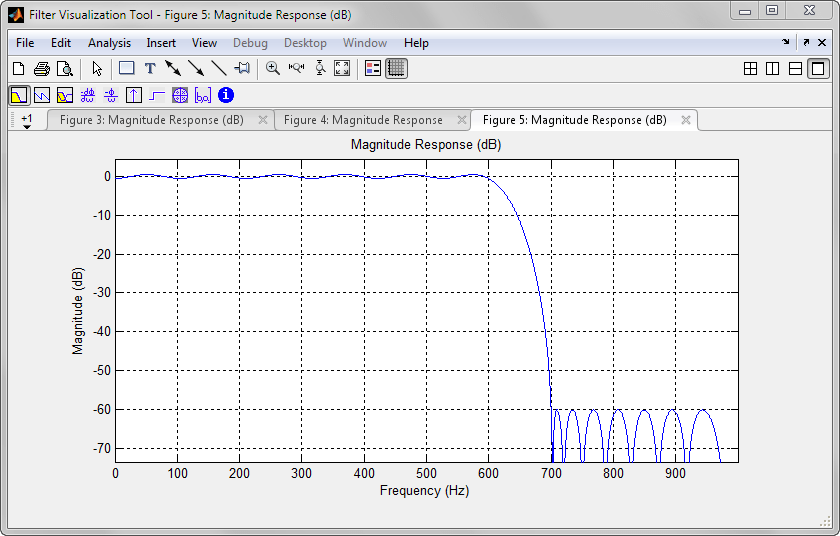The image size is (840, 536).
Task: Click the menu bar minimize arrow icon
Action: pos(786,42)
